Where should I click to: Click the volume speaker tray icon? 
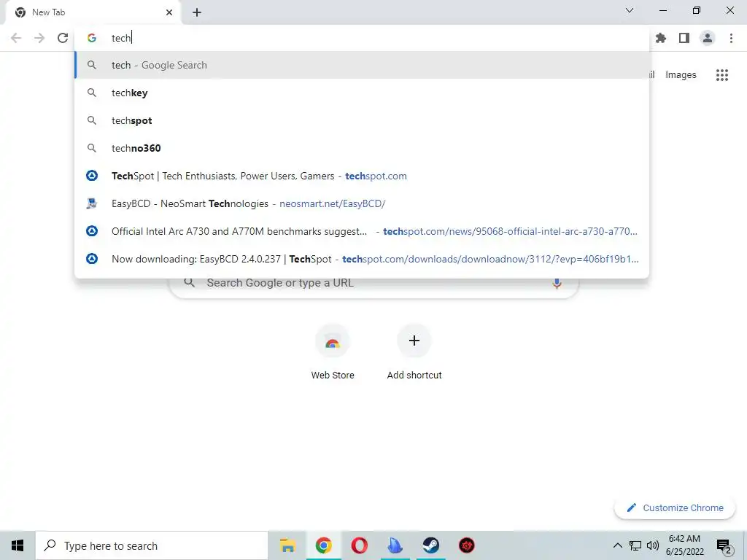(x=653, y=545)
